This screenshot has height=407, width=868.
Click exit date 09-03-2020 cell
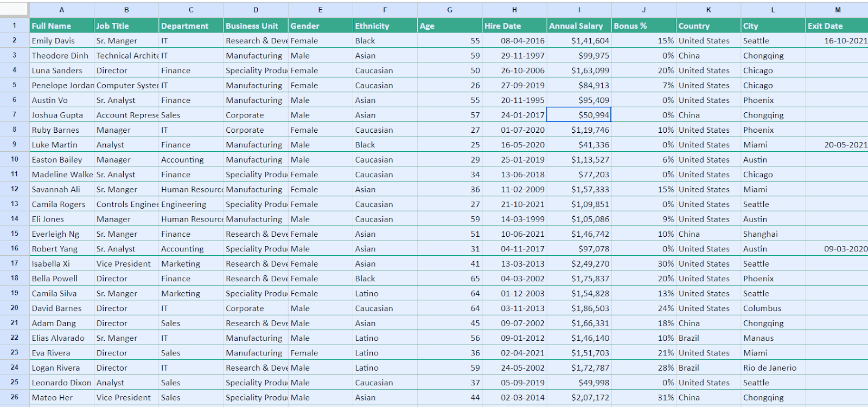837,249
